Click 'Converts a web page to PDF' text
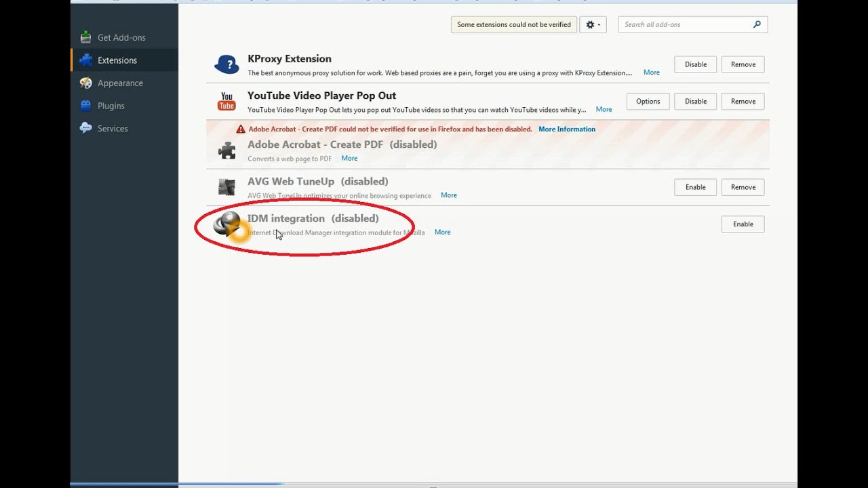 (290, 159)
